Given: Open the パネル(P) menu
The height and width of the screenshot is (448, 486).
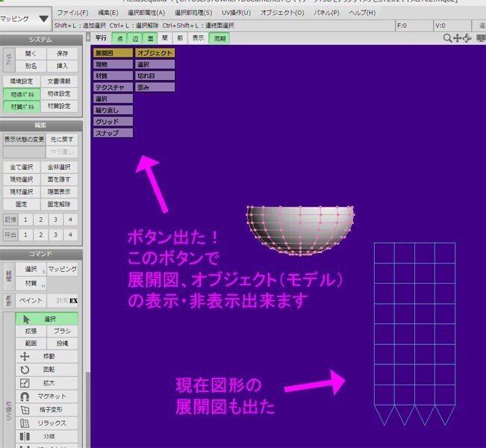Looking at the screenshot, I should pyautogui.click(x=326, y=13).
